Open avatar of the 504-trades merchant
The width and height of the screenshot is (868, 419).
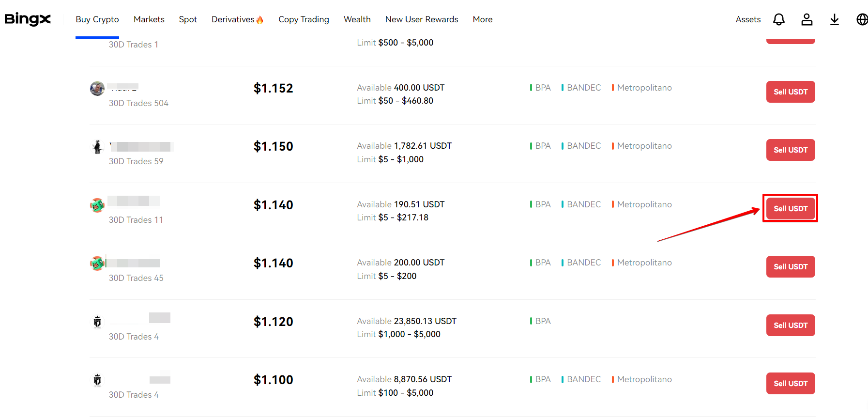(x=97, y=89)
